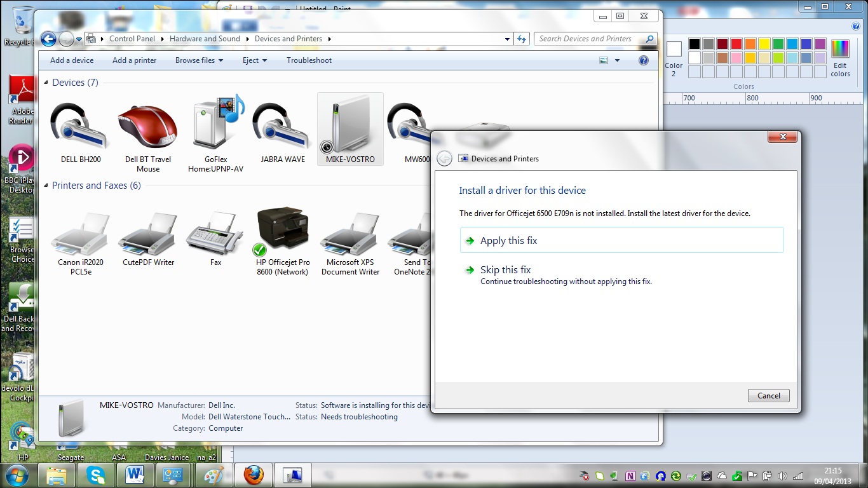Open recent pages dropdown next to Forward
This screenshot has width=868, height=488.
79,39
